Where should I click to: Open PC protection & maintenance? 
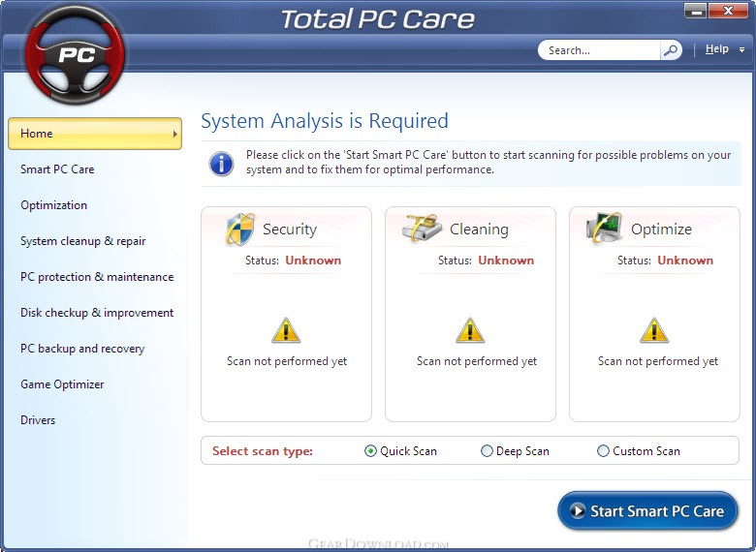tap(97, 277)
